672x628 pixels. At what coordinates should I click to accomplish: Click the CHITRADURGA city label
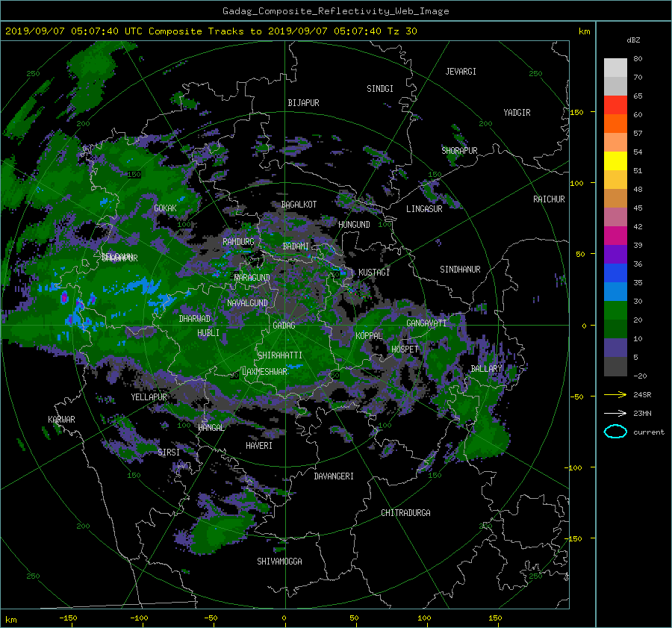[x=406, y=513]
